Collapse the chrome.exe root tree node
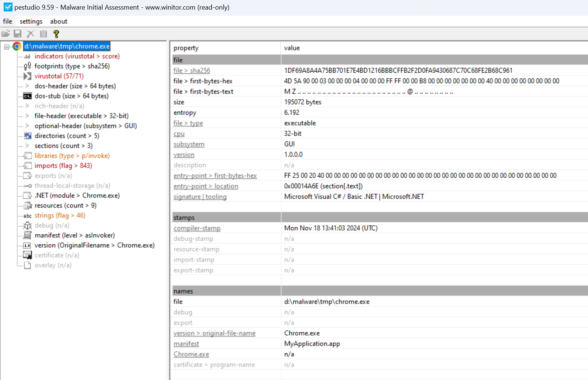Screen dimensions: 588x380 pos(7,47)
